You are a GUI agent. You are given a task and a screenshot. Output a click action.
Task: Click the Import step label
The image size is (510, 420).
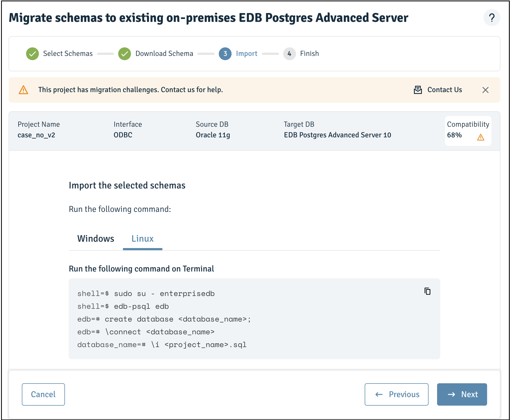click(246, 54)
